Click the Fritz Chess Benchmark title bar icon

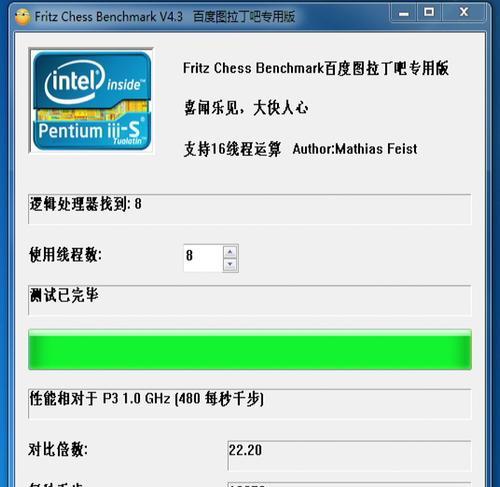click(22, 17)
